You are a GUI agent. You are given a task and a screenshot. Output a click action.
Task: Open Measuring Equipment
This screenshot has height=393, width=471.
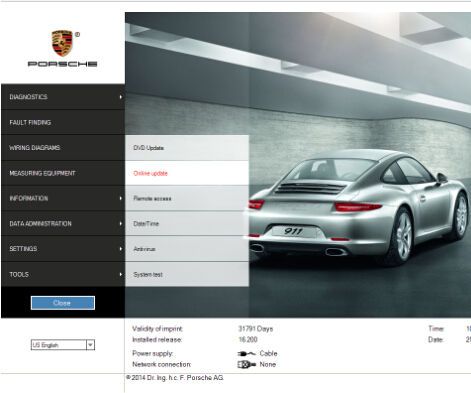63,173
